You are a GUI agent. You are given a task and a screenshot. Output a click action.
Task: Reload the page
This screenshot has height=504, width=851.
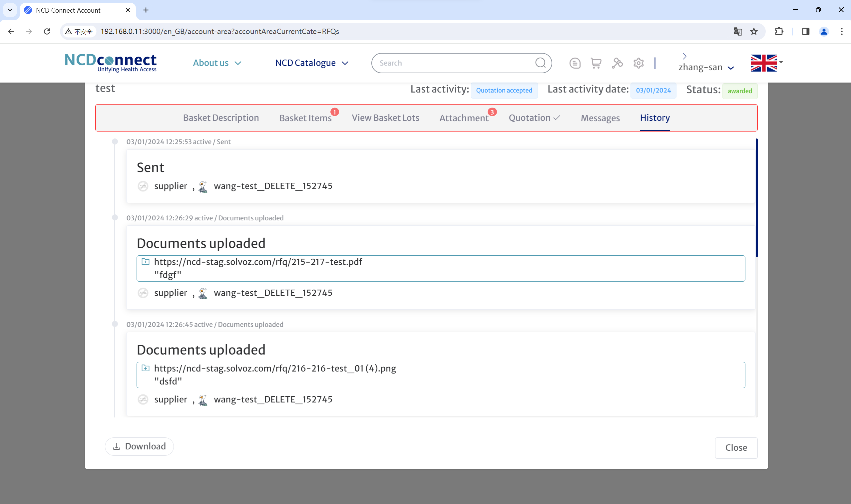(x=47, y=31)
